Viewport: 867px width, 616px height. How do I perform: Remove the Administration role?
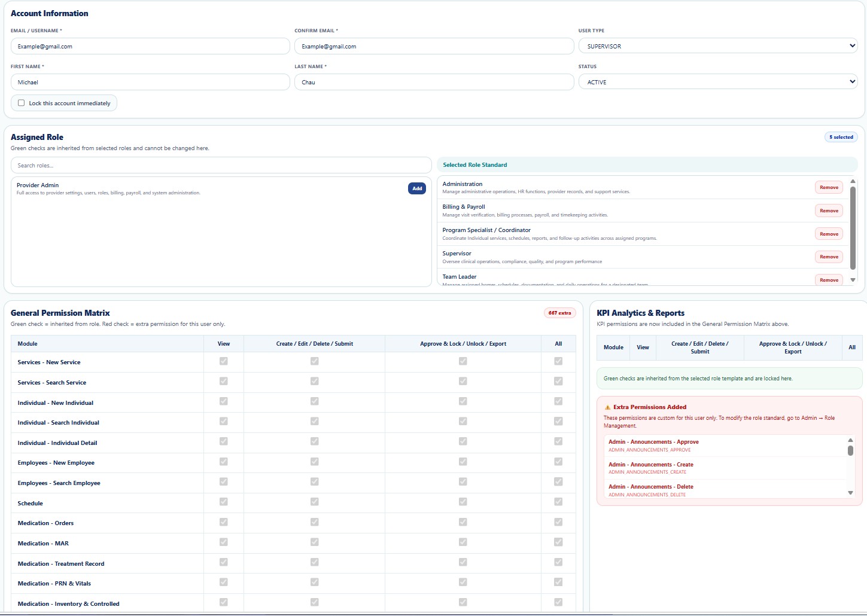click(829, 187)
